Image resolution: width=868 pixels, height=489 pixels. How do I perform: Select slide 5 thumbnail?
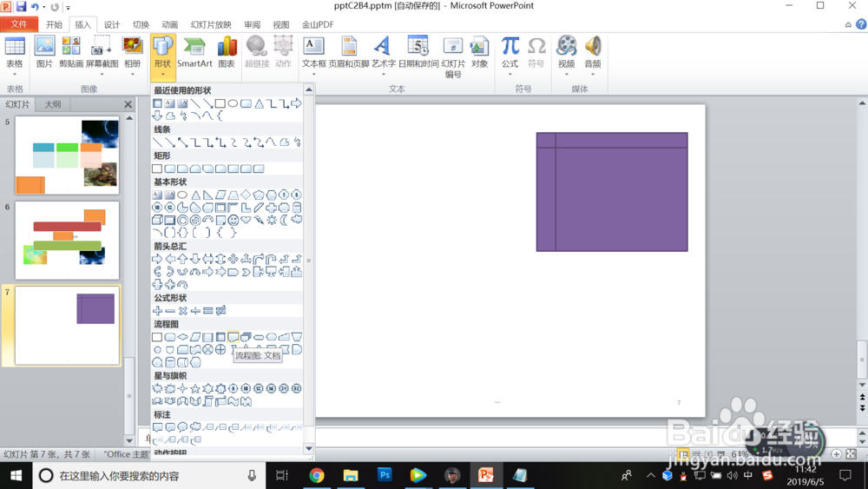[x=67, y=155]
